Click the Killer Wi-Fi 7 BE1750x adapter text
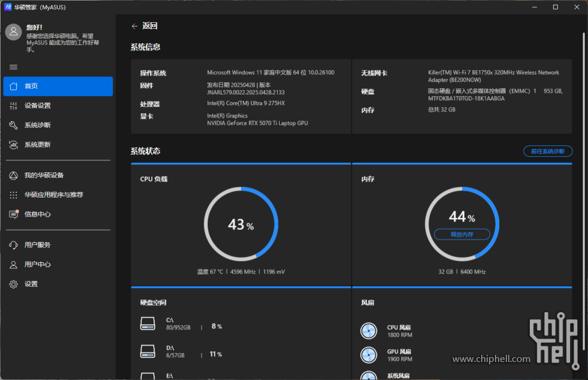 493,76
